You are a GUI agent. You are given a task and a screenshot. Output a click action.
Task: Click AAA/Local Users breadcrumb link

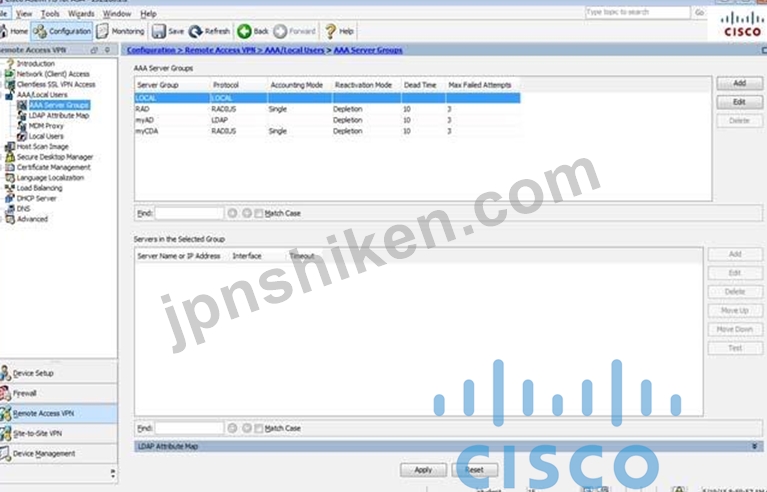pyautogui.click(x=294, y=50)
